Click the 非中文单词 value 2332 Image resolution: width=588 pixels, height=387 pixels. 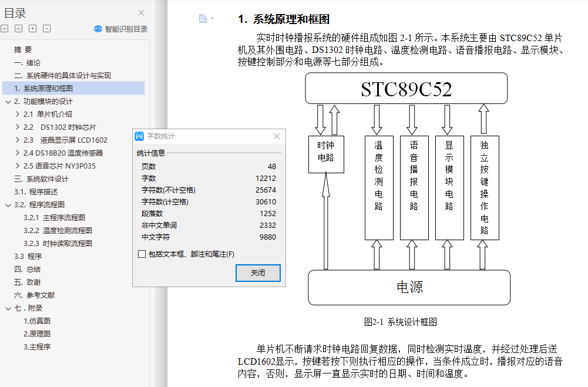tap(268, 226)
